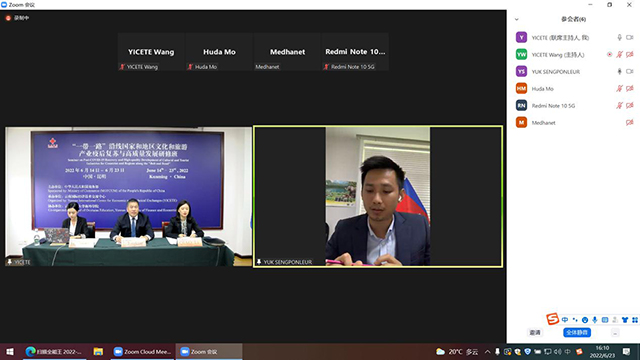
Task: Open network icon in system tray
Action: [x=548, y=351]
